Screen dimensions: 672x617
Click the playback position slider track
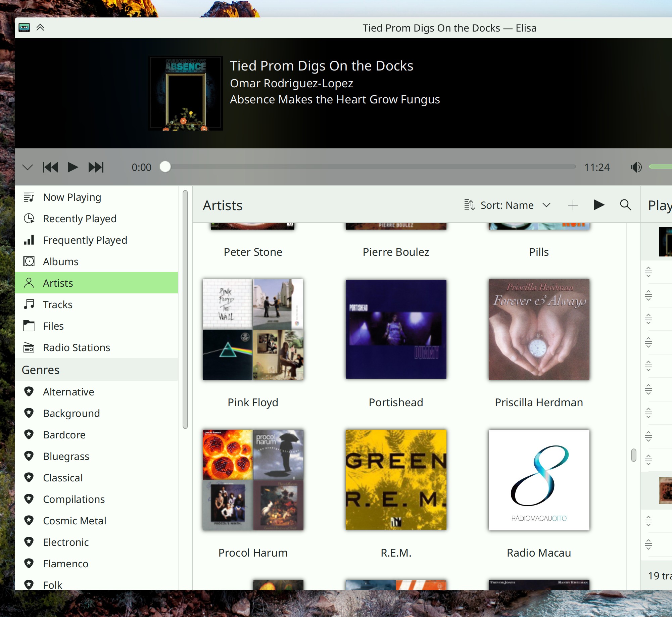point(369,167)
